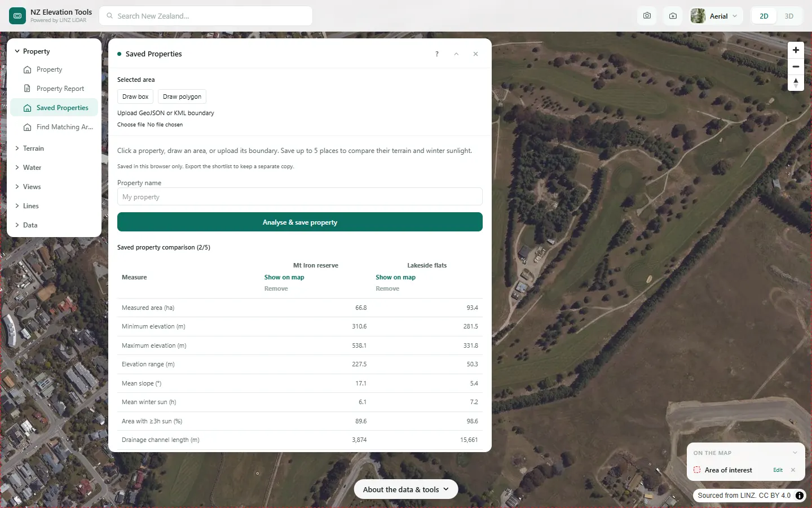Image resolution: width=812 pixels, height=508 pixels.
Task: Click the help question mark in Saved Properties panel
Action: tap(437, 54)
